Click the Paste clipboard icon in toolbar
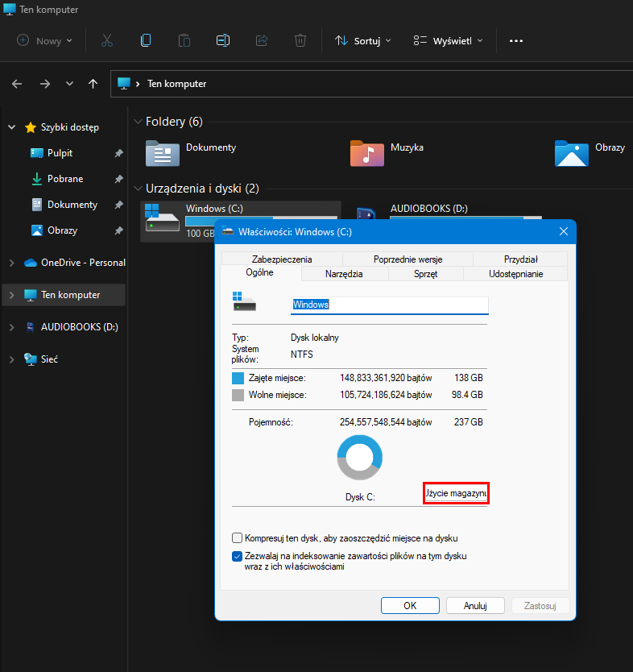The height and width of the screenshot is (672, 633). click(184, 41)
